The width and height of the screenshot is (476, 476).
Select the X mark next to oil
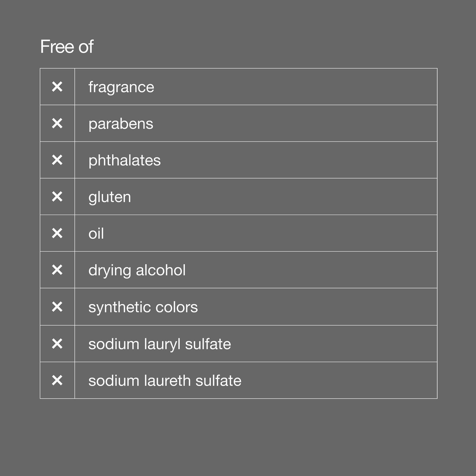pyautogui.click(x=57, y=233)
